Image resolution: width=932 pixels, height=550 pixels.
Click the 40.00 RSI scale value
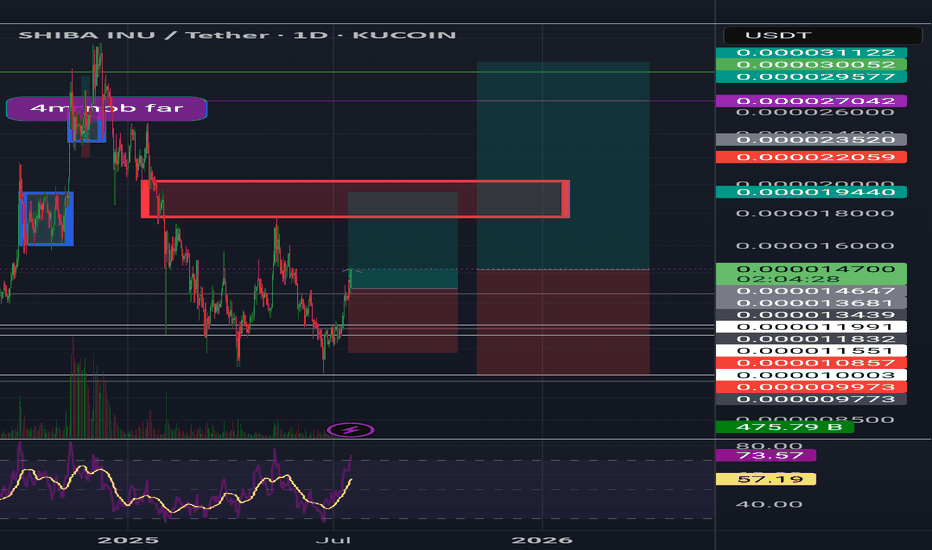pyautogui.click(x=769, y=504)
